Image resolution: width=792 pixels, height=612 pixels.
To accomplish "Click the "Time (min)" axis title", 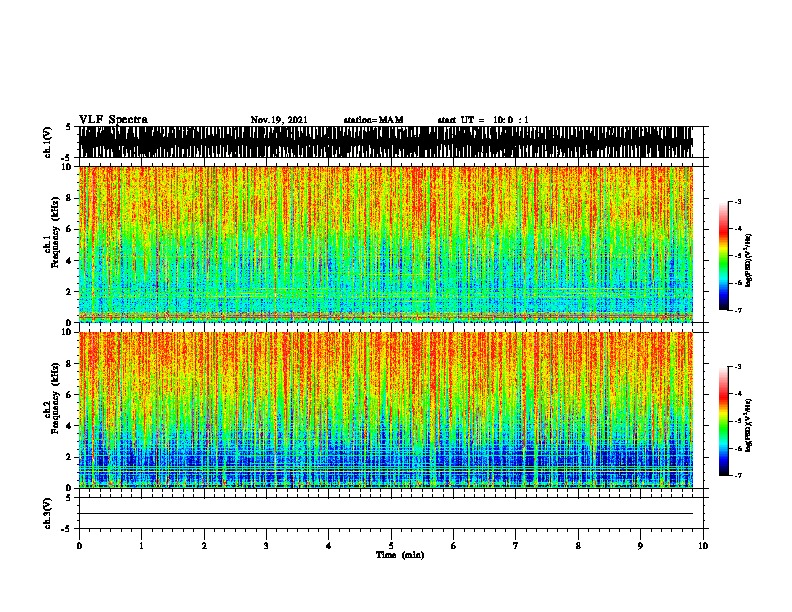I will click(x=400, y=555).
